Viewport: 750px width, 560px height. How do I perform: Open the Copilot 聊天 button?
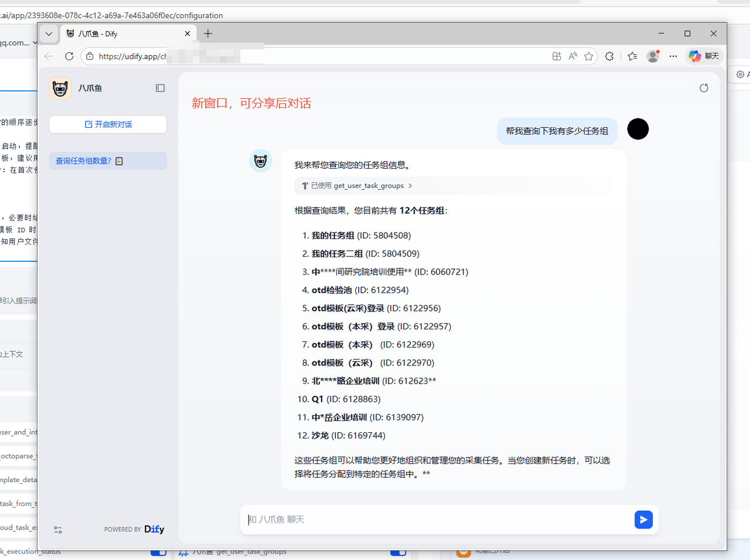704,56
